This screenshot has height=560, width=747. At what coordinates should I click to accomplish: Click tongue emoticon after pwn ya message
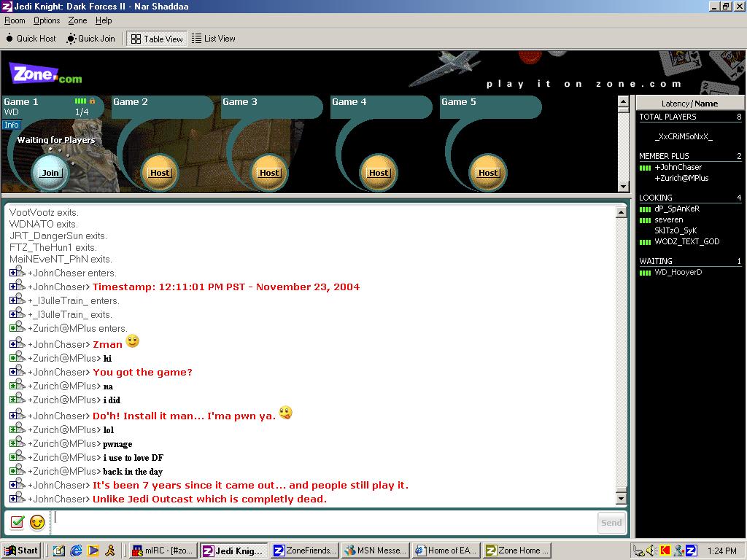click(x=285, y=413)
